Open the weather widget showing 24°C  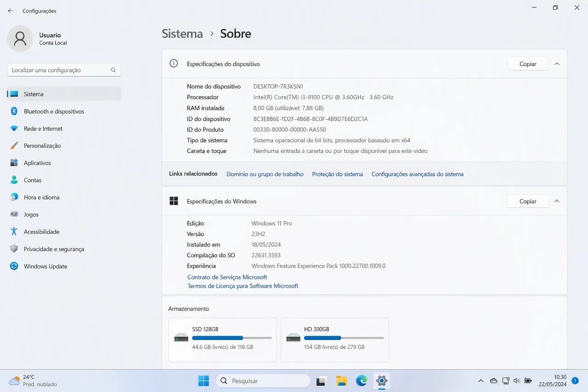pos(33,381)
